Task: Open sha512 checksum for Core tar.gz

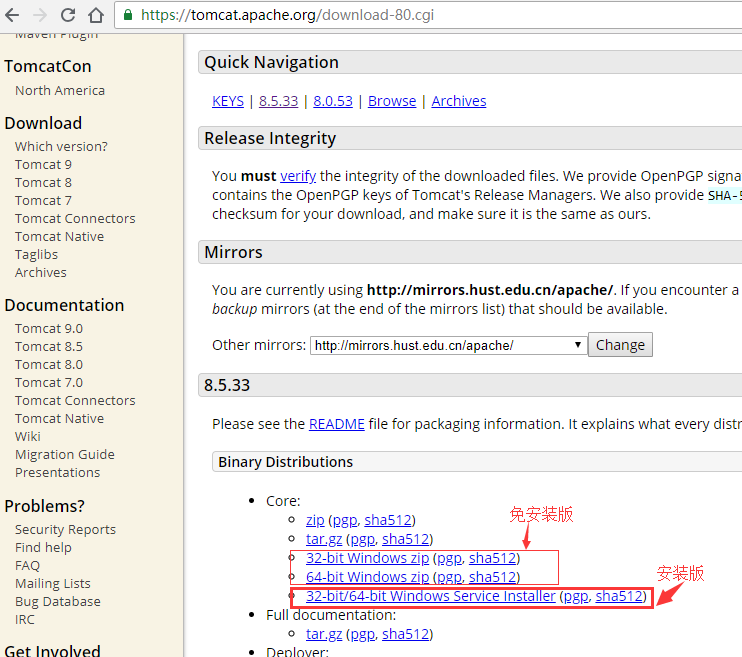Action: [406, 539]
